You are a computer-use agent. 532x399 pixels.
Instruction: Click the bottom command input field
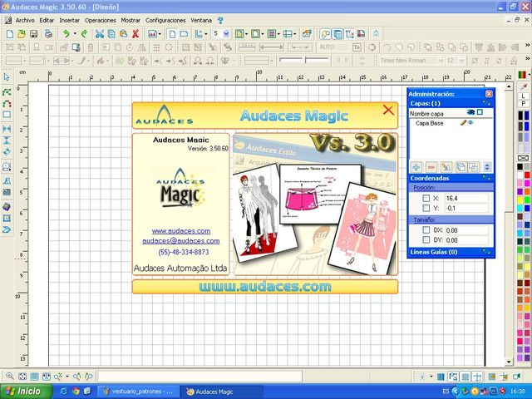[199, 377]
